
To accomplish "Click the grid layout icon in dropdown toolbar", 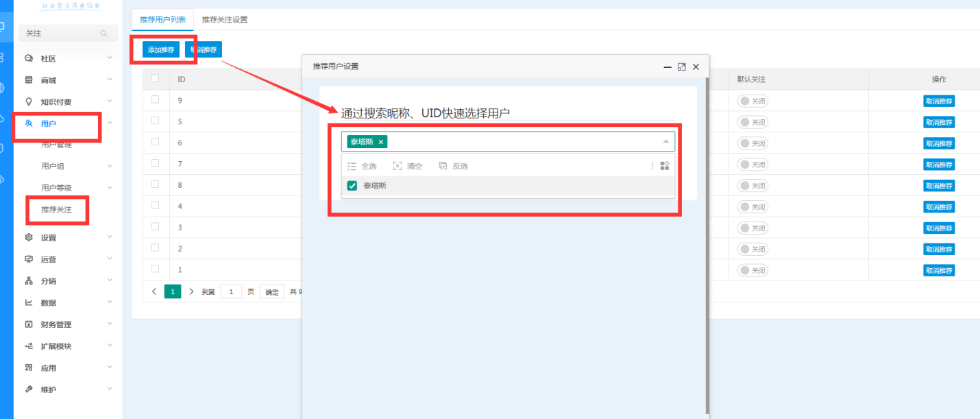I will click(664, 166).
